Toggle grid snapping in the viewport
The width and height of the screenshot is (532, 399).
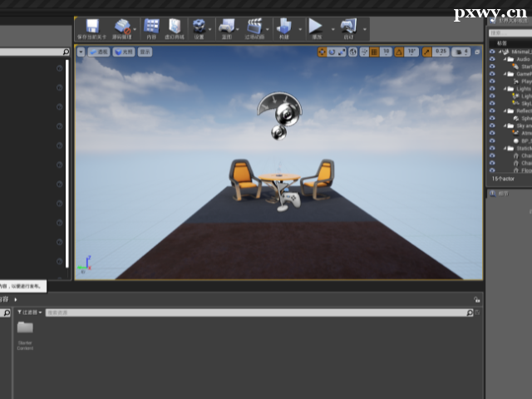(374, 52)
